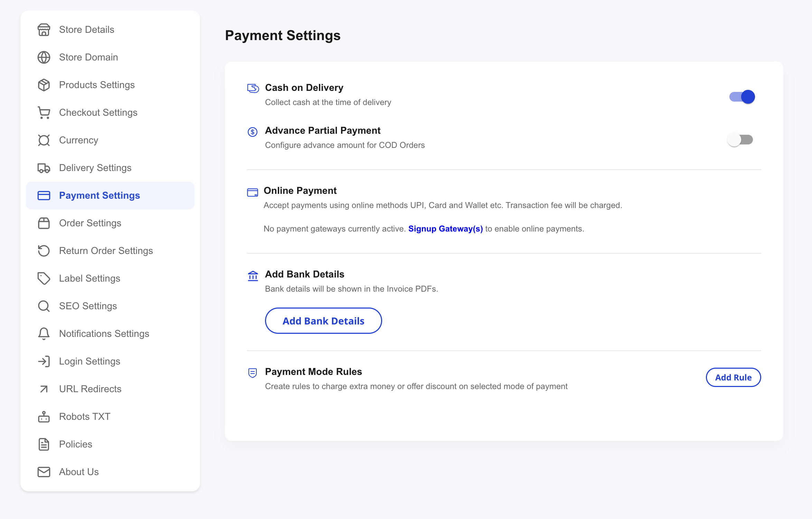Click the Robots TXT robot icon
Image resolution: width=812 pixels, height=519 pixels.
pyautogui.click(x=44, y=417)
